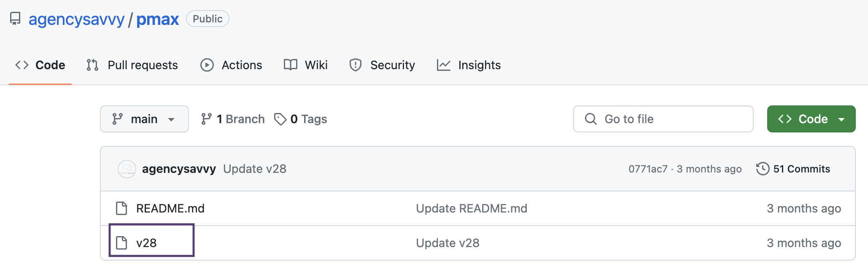Click the agencysavvy avatar image
The height and width of the screenshot is (269, 868).
127,169
